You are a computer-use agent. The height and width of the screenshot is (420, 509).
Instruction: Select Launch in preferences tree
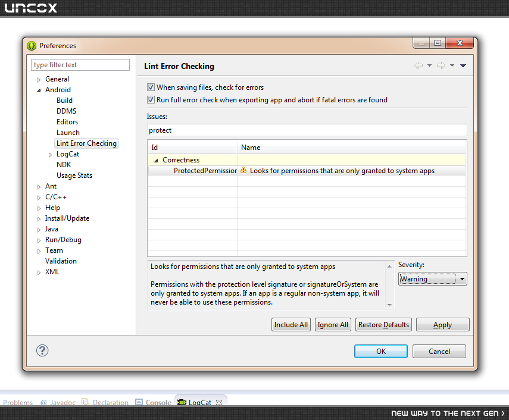68,133
